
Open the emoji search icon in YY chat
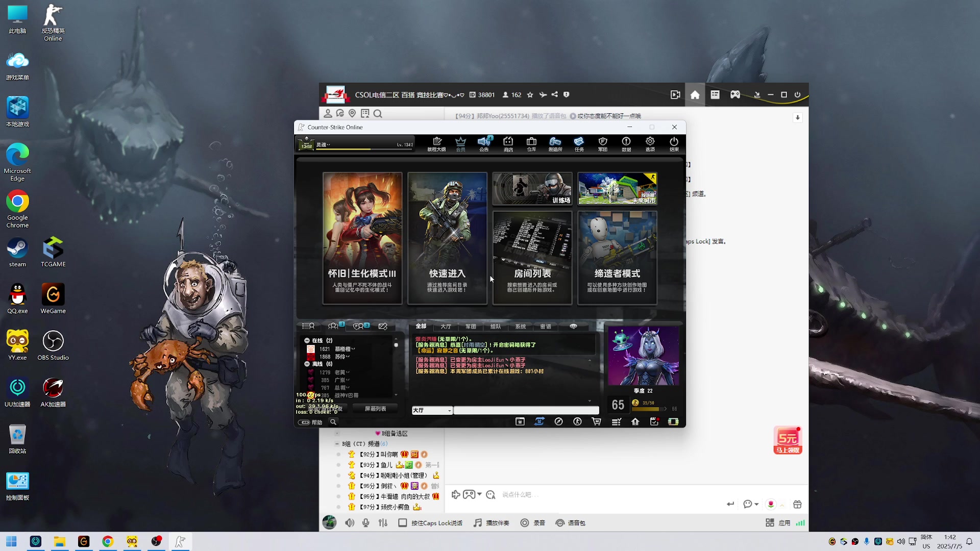pyautogui.click(x=491, y=494)
